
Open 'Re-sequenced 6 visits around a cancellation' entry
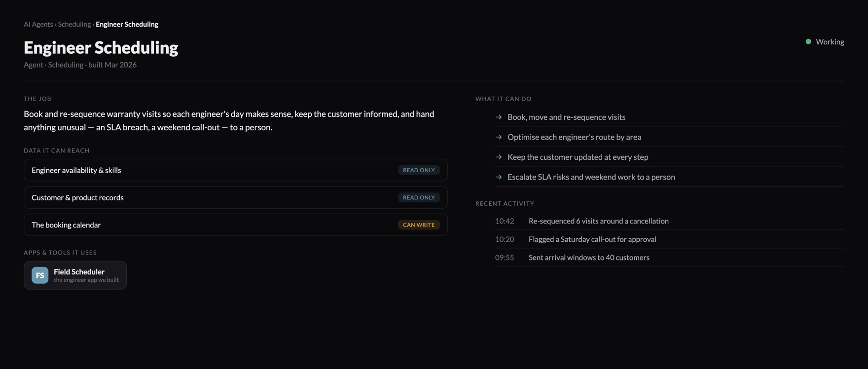598,221
